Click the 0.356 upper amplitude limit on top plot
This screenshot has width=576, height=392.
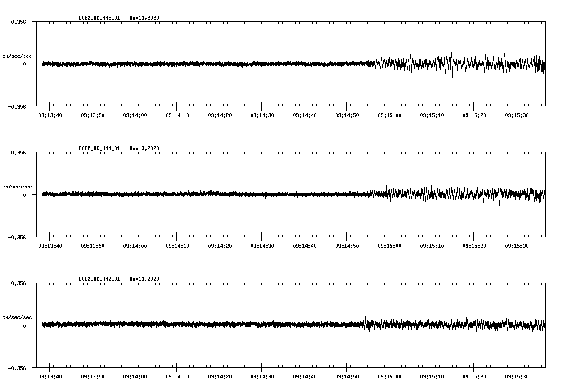tap(19, 21)
